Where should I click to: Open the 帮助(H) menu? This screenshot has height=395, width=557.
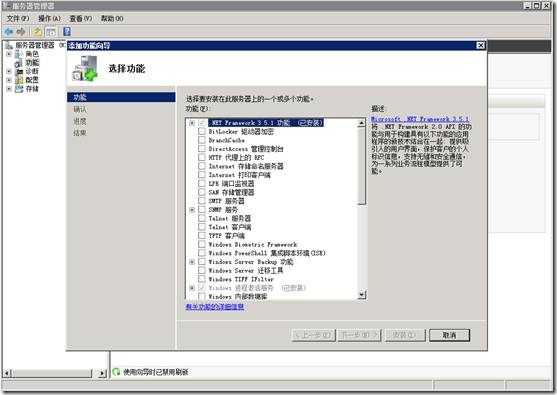click(x=112, y=18)
